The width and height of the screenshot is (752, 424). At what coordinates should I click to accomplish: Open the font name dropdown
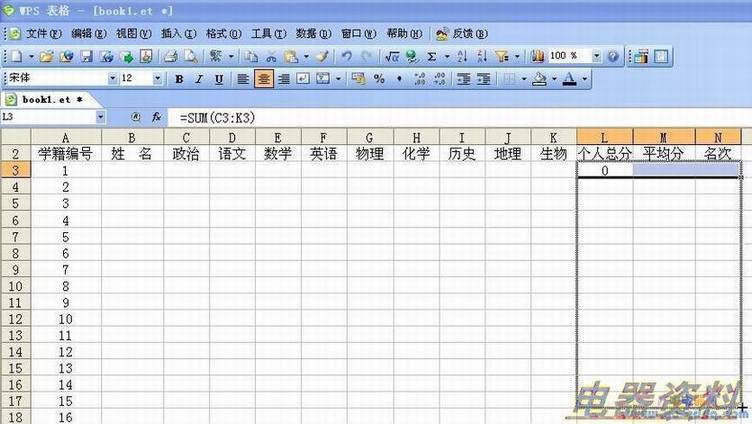(x=112, y=78)
